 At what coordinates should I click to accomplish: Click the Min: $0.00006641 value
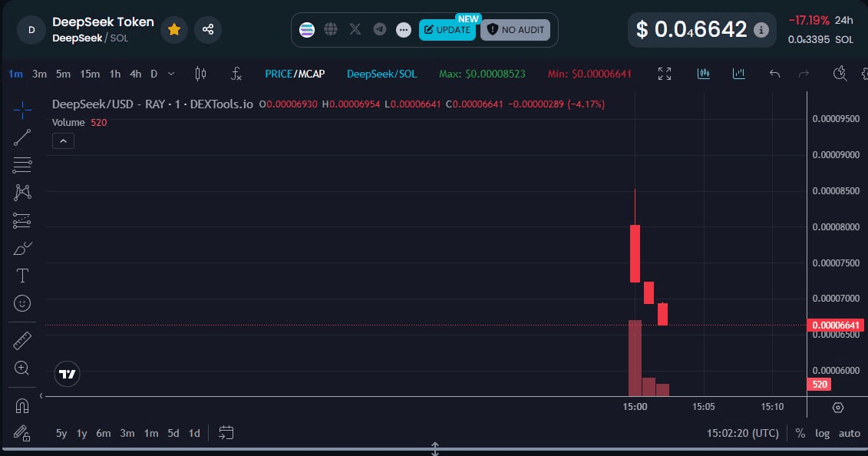tap(589, 74)
